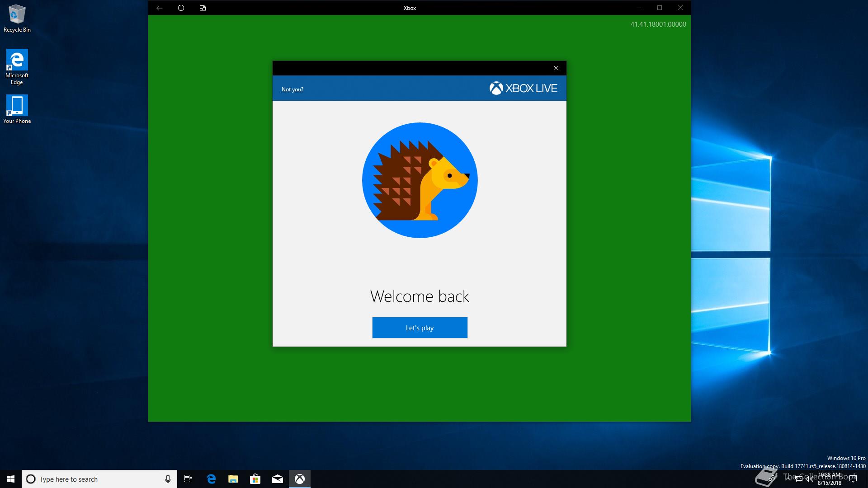
Task: Refresh using the Xbox title bar reload icon
Action: [181, 8]
